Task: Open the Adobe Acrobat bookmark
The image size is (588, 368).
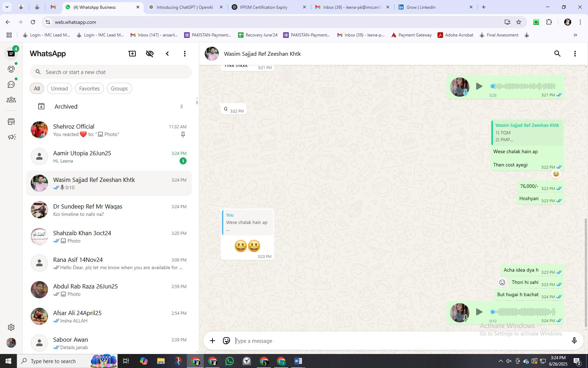Action: coord(455,35)
